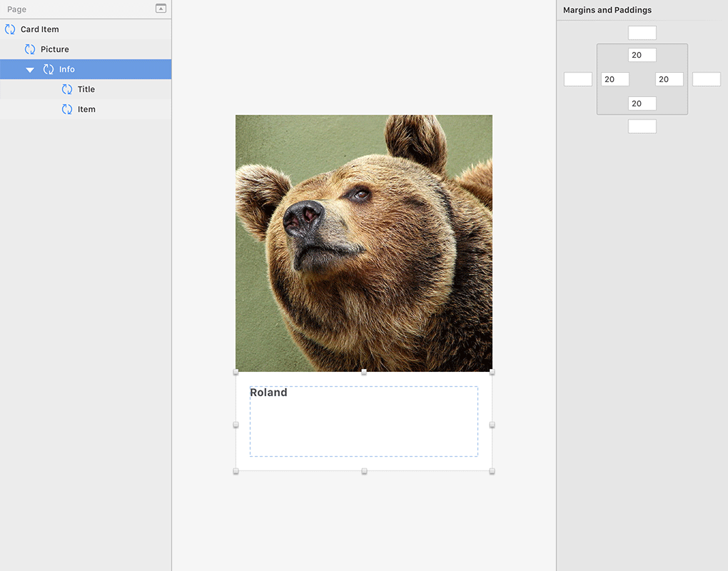
Task: Click the empty top margin field
Action: pyautogui.click(x=642, y=33)
